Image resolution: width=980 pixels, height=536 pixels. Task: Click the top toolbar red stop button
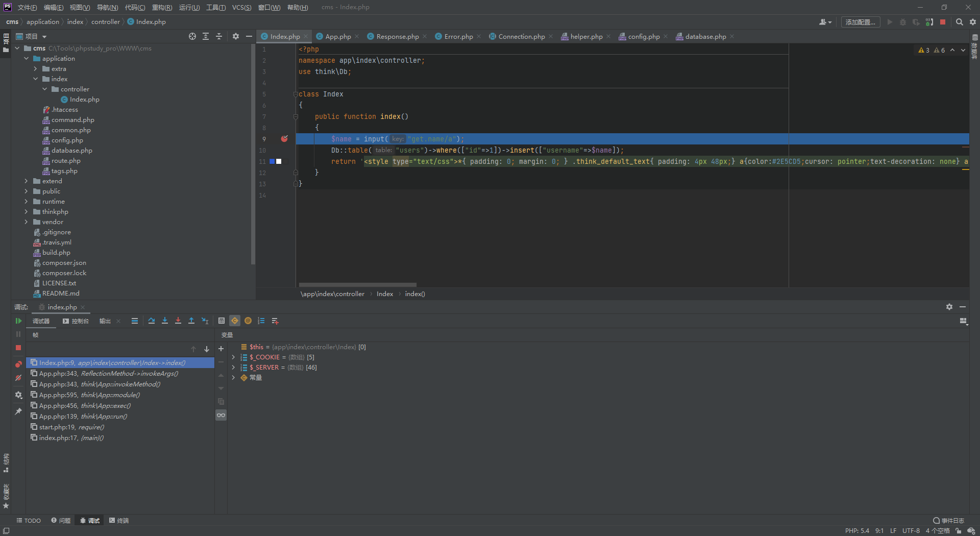pyautogui.click(x=943, y=22)
